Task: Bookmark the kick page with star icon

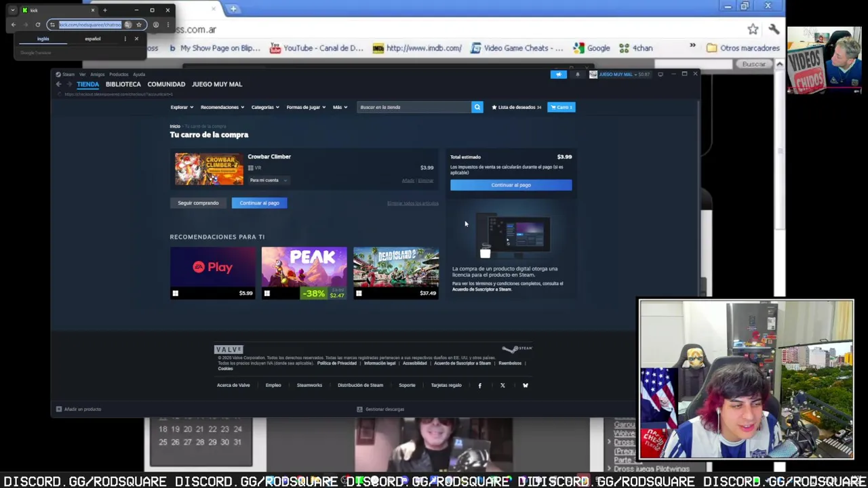Action: click(x=138, y=24)
